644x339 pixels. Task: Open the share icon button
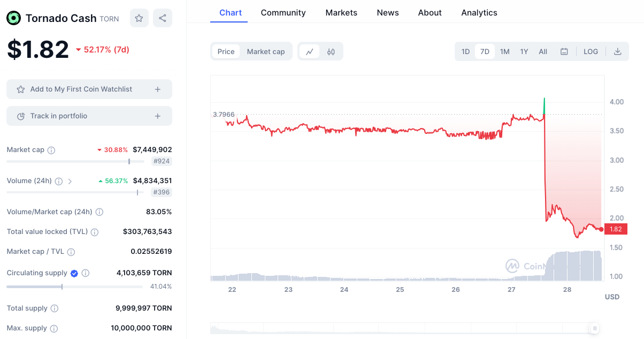(x=163, y=18)
